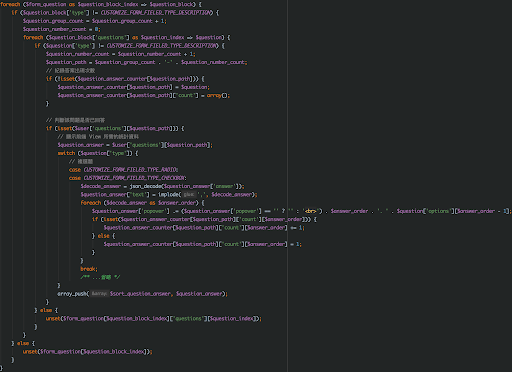The image size is (512, 372).
Task: Click the $sort_question_answer argument
Action: (141, 294)
